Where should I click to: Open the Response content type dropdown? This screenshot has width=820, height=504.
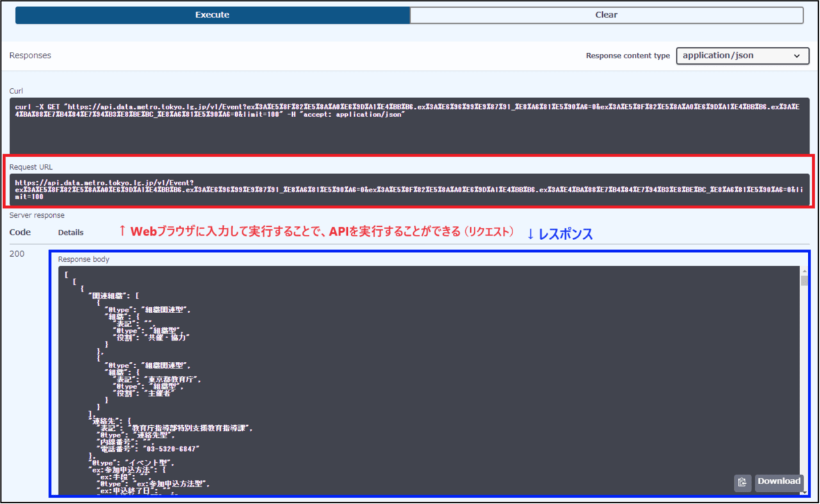pyautogui.click(x=742, y=56)
